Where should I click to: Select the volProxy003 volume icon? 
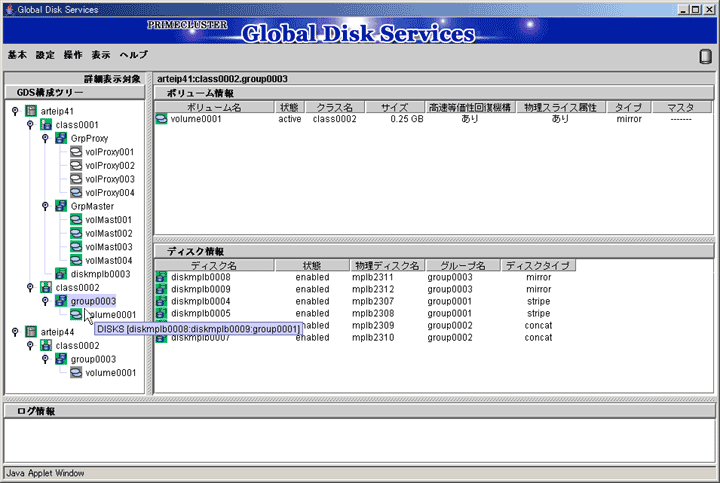pyautogui.click(x=76, y=179)
